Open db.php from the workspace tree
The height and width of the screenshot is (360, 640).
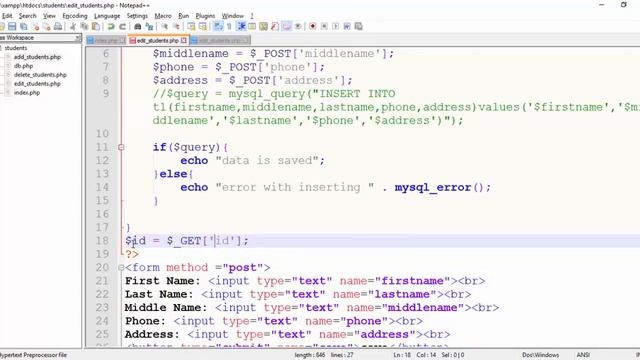click(23, 66)
